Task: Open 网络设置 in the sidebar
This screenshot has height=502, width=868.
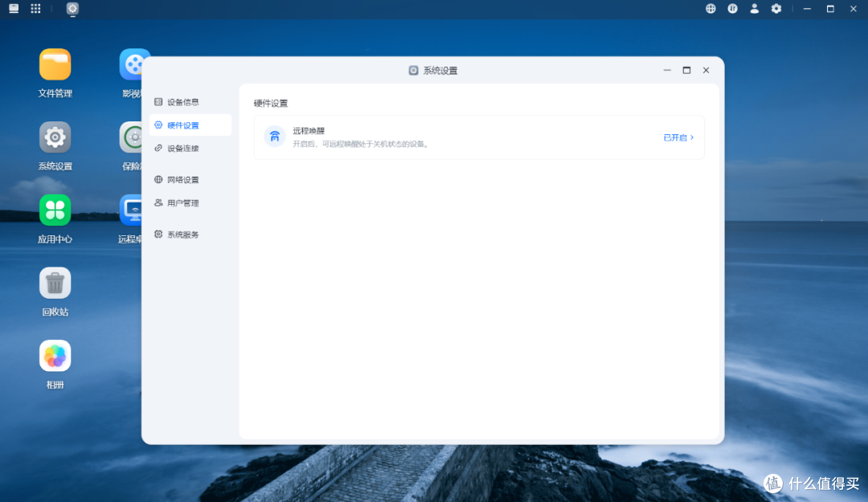Action: (190, 179)
